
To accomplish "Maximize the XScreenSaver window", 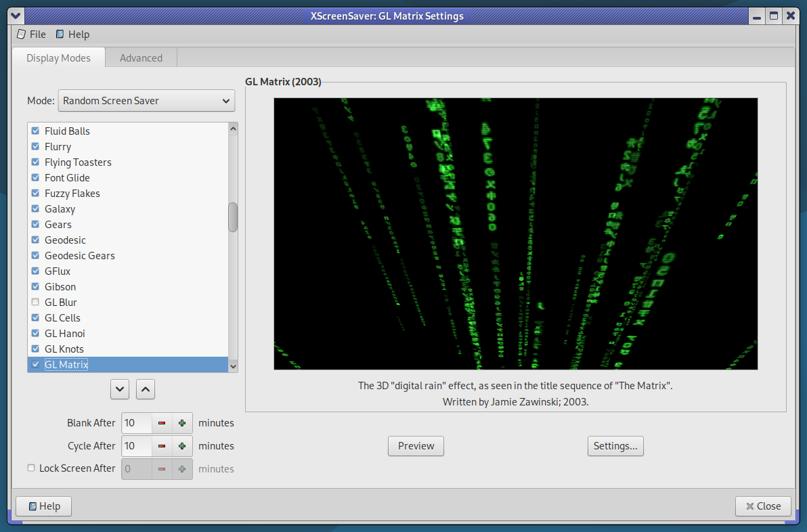I will [x=774, y=16].
